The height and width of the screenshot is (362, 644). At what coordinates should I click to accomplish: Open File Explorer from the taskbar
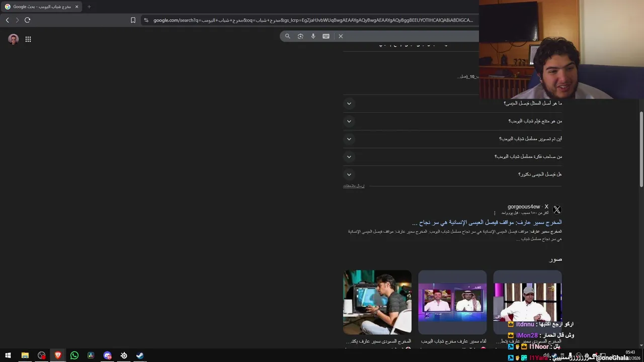[x=25, y=355]
